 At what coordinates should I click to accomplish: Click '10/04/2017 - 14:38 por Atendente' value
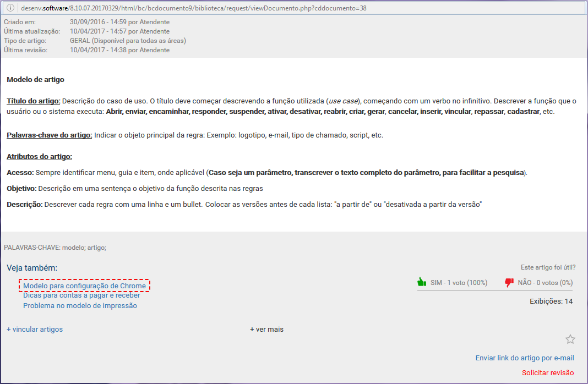tap(119, 50)
